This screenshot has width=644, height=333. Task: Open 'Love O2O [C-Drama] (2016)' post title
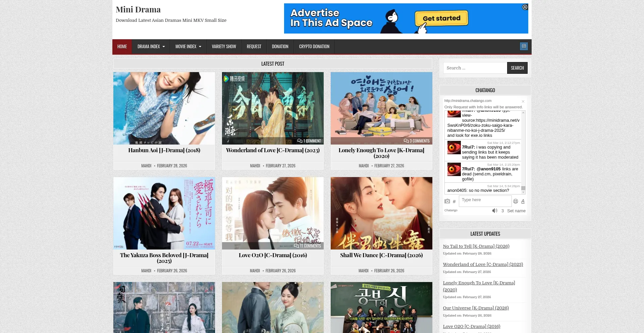273,255
